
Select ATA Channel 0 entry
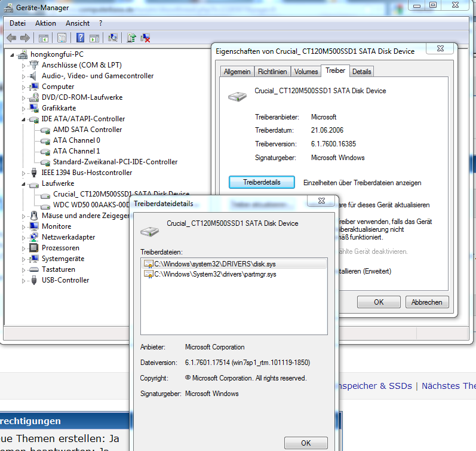pyautogui.click(x=76, y=140)
